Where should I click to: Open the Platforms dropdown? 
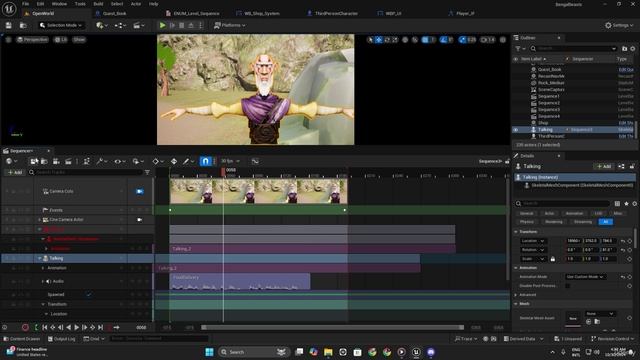click(x=230, y=25)
